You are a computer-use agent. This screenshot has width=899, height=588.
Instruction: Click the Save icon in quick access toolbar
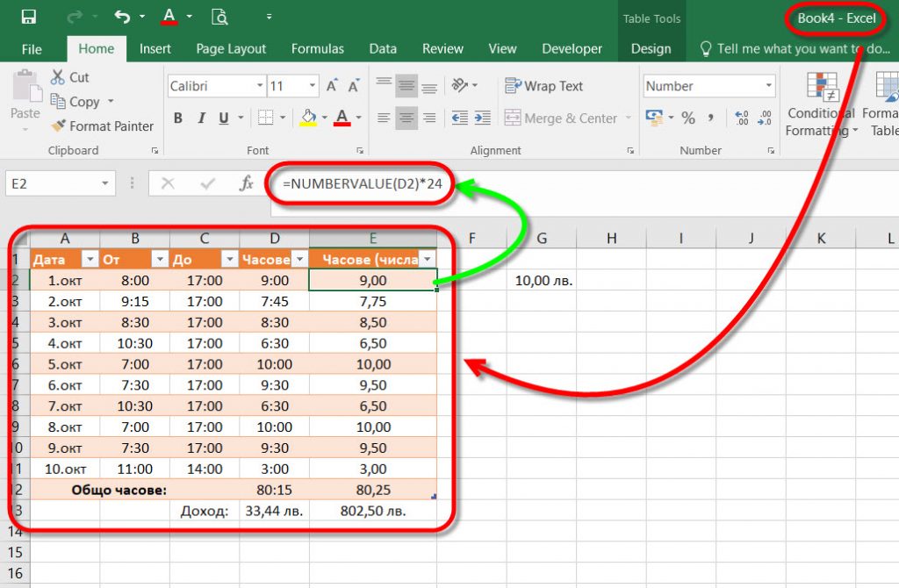[x=28, y=17]
